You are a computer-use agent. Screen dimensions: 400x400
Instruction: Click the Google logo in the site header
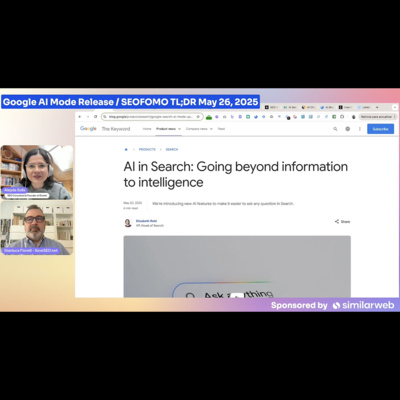[88, 129]
